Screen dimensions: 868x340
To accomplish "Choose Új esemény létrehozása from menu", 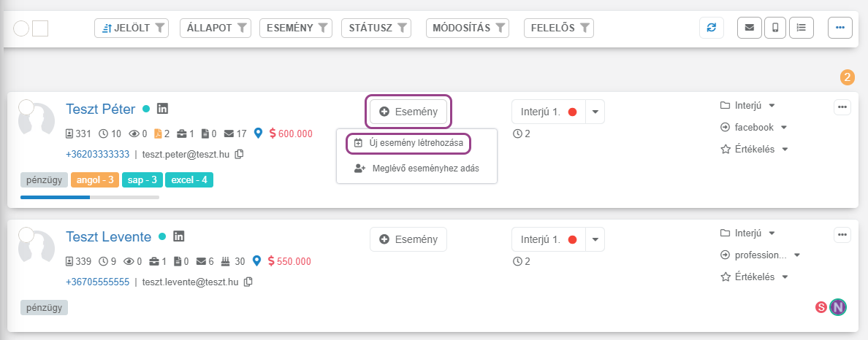I will (408, 143).
